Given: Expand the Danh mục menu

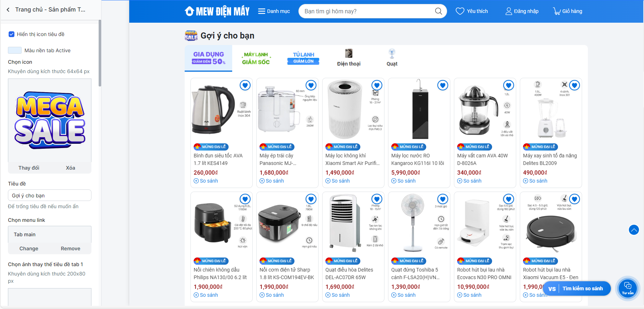Looking at the screenshot, I should (274, 11).
